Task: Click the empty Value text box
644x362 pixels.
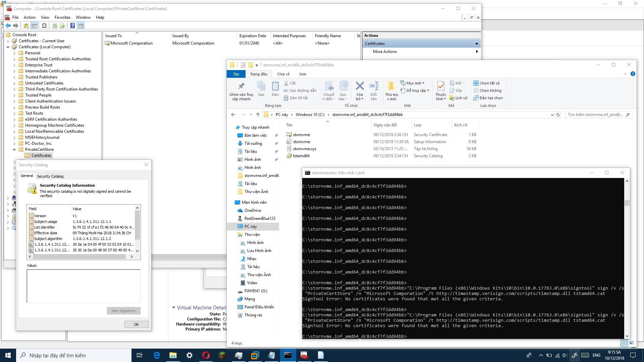Action: click(84, 286)
